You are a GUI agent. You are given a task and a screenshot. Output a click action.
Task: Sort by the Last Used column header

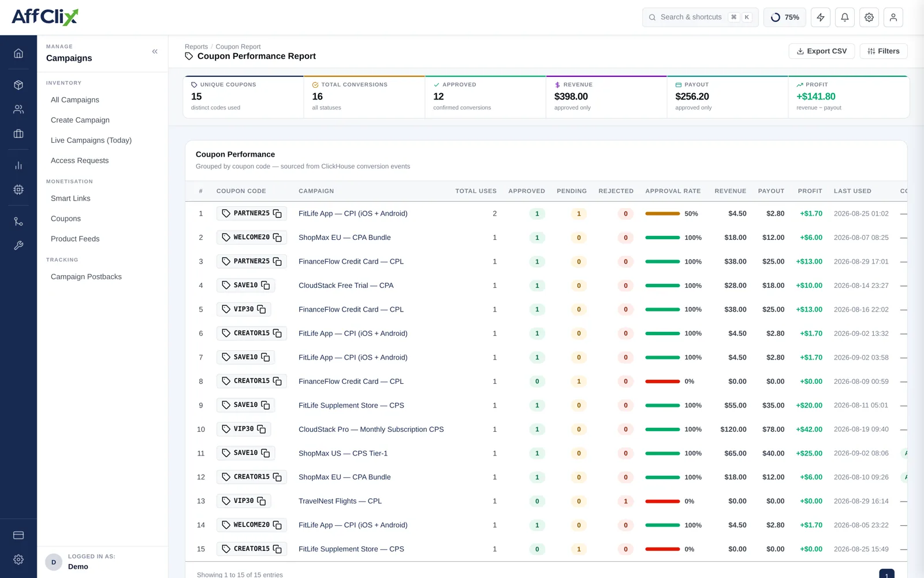coord(852,191)
